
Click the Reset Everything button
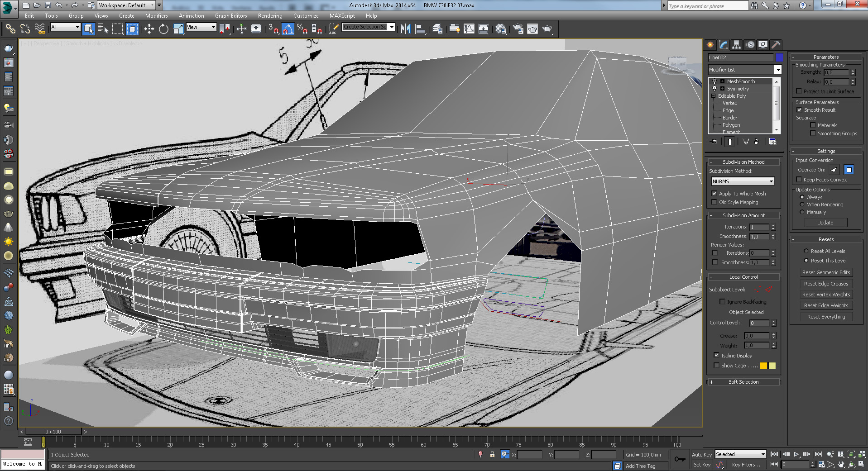pyautogui.click(x=826, y=317)
